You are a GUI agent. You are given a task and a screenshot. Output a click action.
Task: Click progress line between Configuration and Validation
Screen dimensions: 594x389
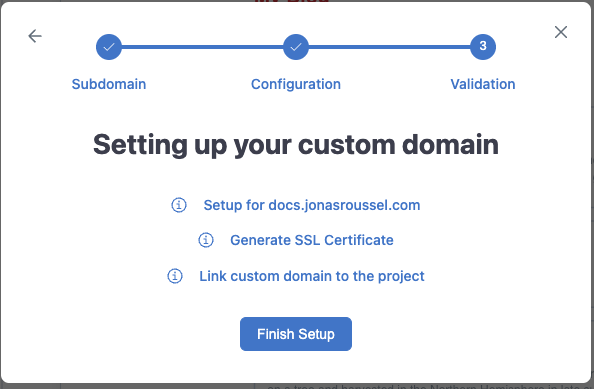pyautogui.click(x=389, y=47)
